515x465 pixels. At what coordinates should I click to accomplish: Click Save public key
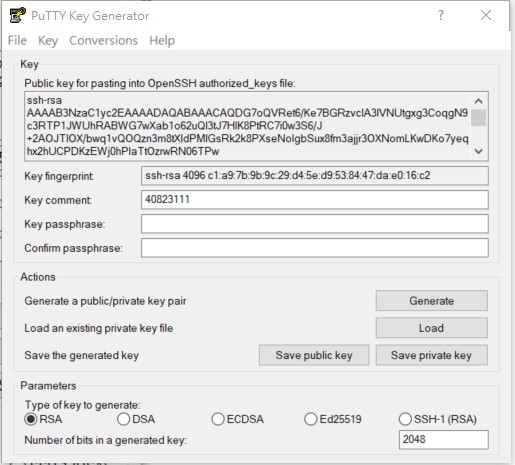314,355
